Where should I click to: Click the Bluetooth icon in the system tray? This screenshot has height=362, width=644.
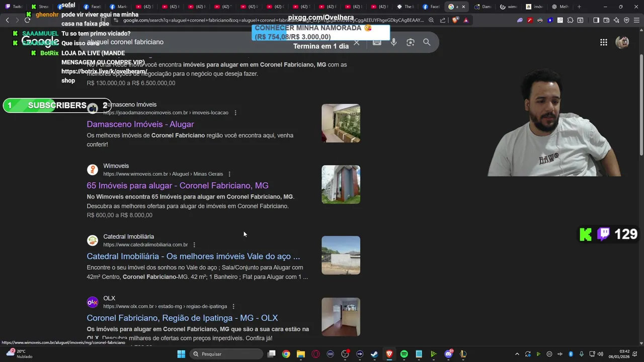click(x=571, y=354)
